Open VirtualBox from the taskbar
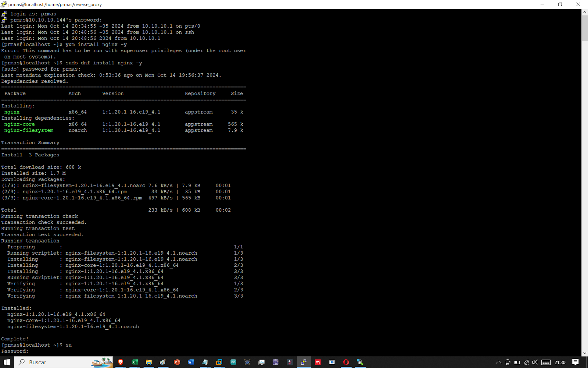This screenshot has width=588, height=368. pyautogui.click(x=219, y=362)
